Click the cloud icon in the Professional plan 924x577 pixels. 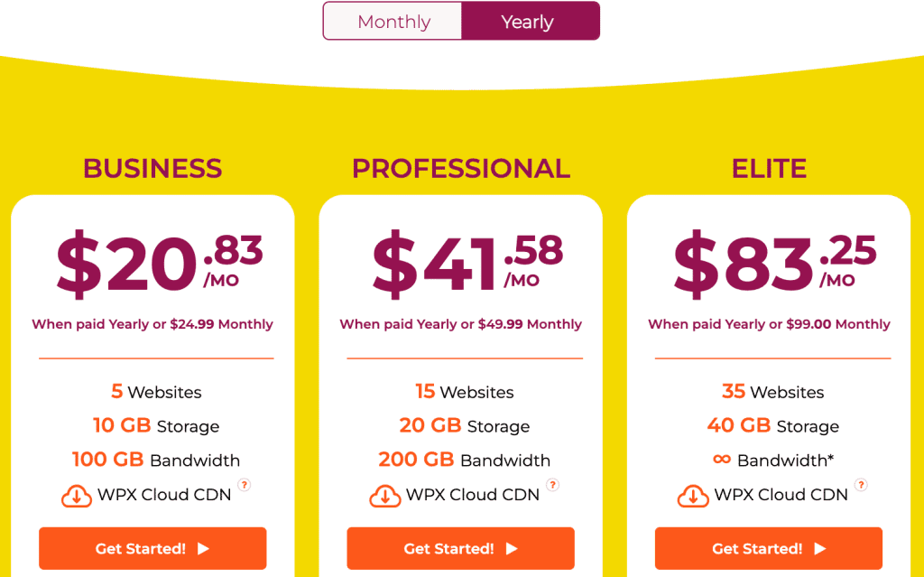(384, 495)
